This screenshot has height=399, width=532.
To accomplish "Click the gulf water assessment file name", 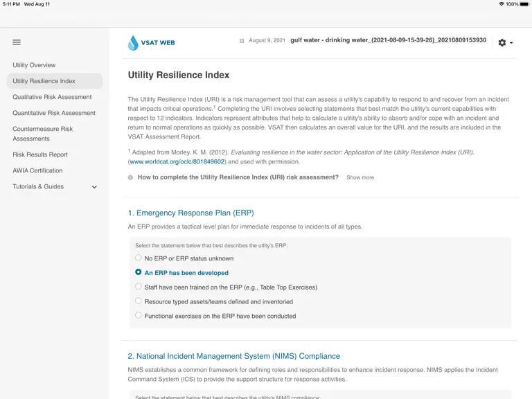I will (x=388, y=40).
